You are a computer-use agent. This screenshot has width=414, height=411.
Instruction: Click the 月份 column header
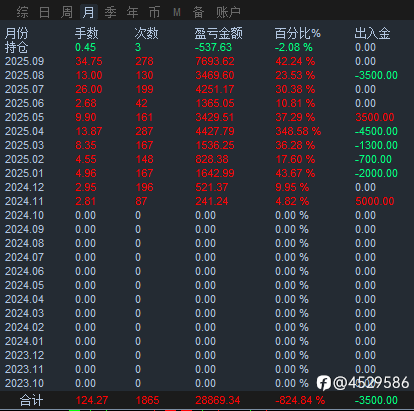[17, 33]
